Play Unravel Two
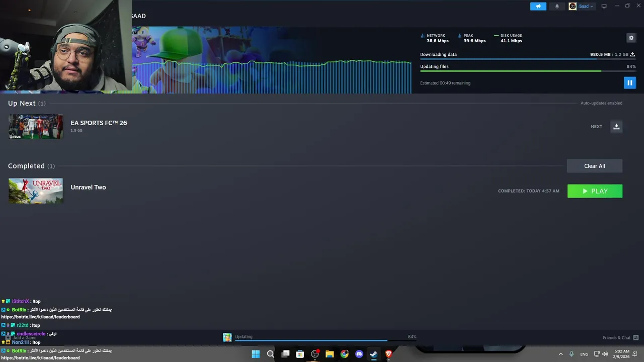The width and height of the screenshot is (644, 362). point(595,191)
